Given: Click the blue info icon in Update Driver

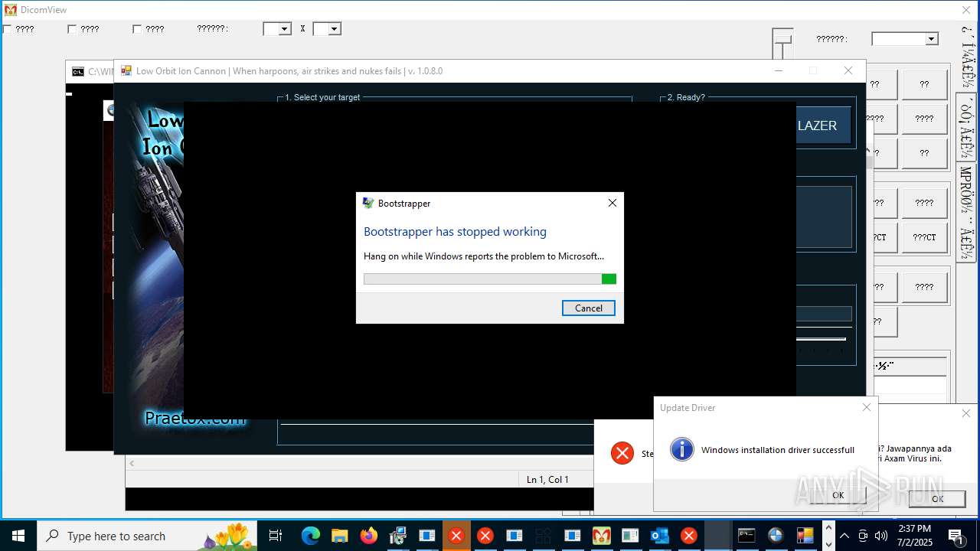Looking at the screenshot, I should [681, 449].
